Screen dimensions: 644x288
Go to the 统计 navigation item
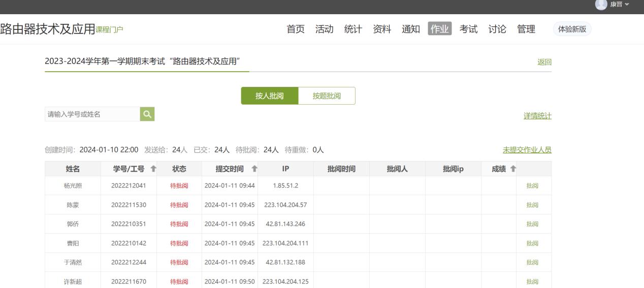point(353,29)
